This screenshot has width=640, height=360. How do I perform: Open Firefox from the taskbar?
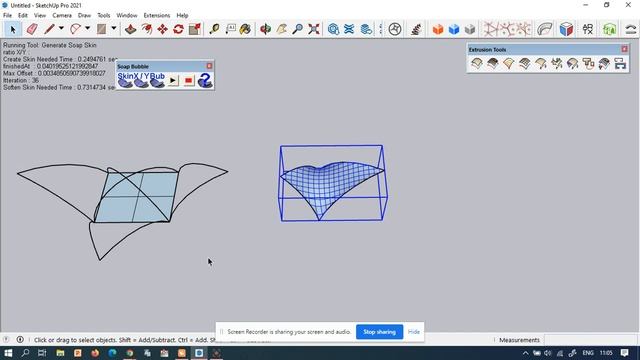95,353
